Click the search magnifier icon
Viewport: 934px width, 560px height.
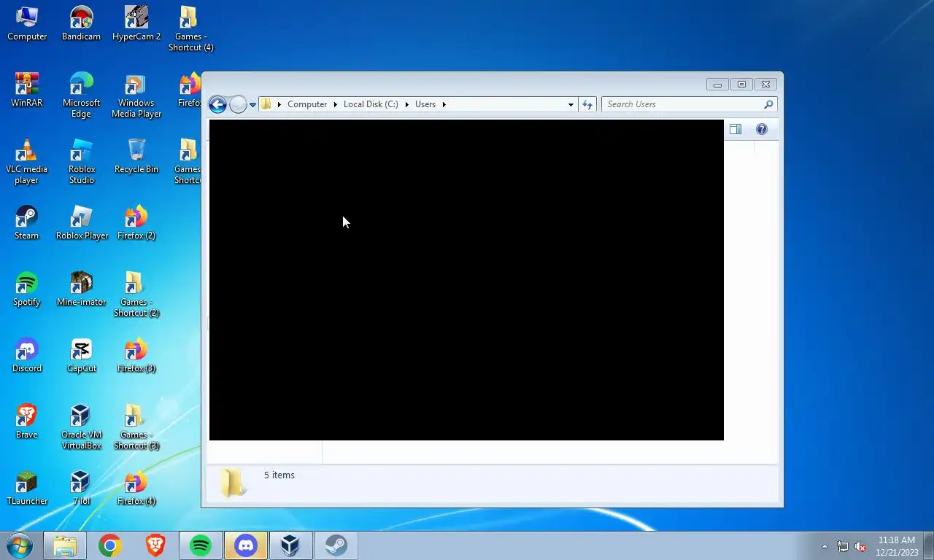[x=768, y=104]
